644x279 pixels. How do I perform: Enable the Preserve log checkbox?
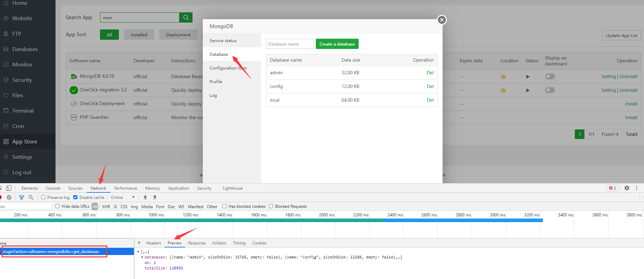[x=43, y=197]
